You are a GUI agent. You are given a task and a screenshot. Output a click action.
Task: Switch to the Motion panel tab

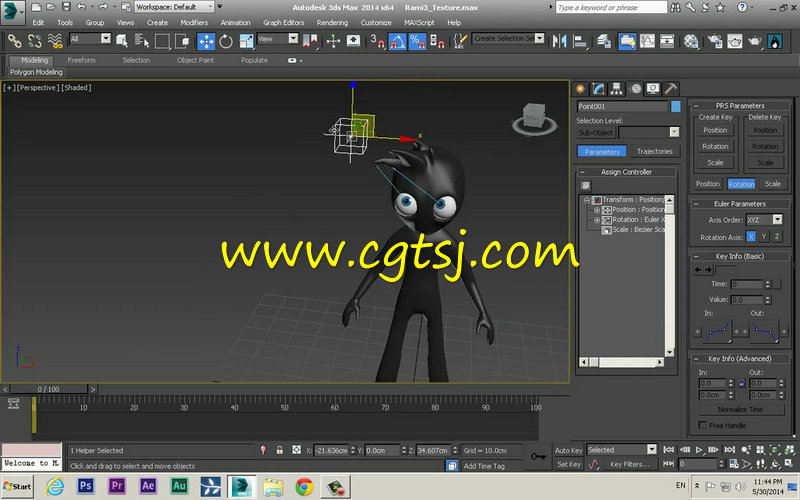(635, 89)
